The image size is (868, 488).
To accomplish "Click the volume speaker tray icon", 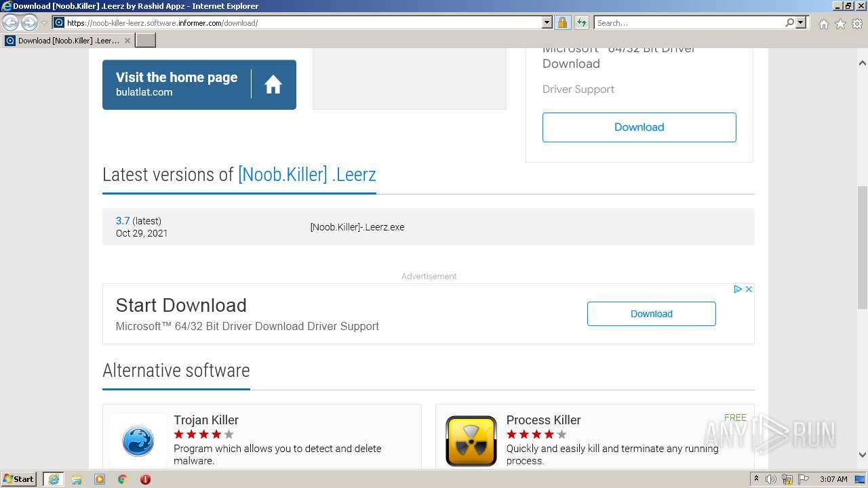I will tap(772, 479).
